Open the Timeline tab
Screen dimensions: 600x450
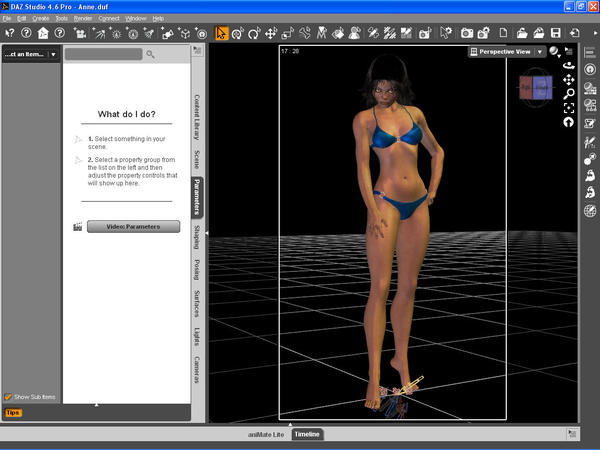[x=307, y=433]
